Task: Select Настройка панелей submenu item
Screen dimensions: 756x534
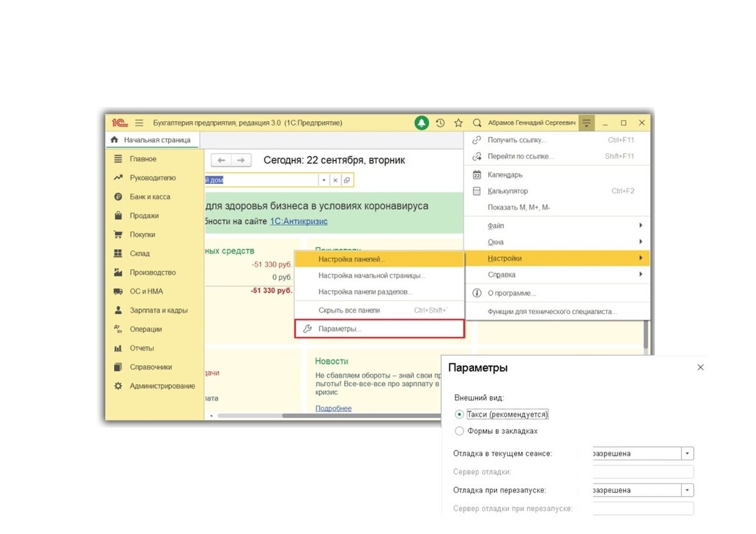Action: point(379,259)
